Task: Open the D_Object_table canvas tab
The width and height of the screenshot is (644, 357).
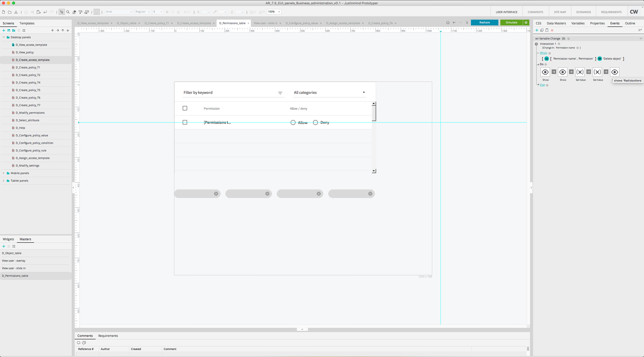Action: click(x=127, y=23)
